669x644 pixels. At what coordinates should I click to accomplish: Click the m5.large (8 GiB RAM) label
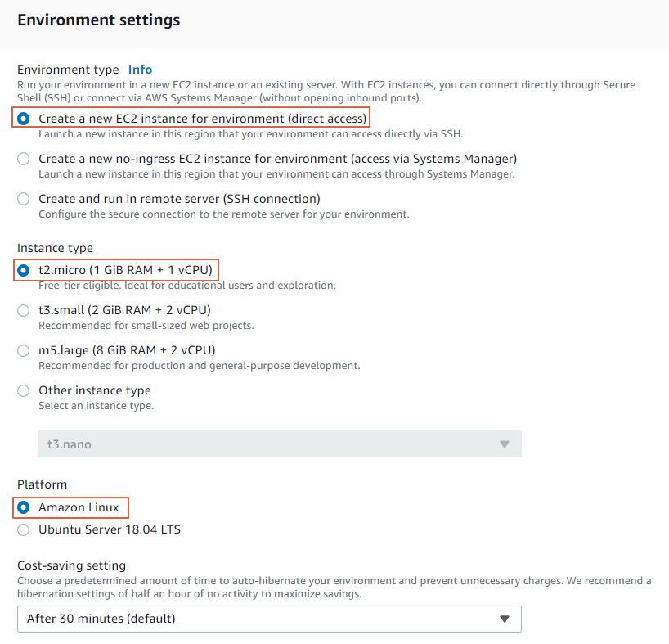[127, 350]
